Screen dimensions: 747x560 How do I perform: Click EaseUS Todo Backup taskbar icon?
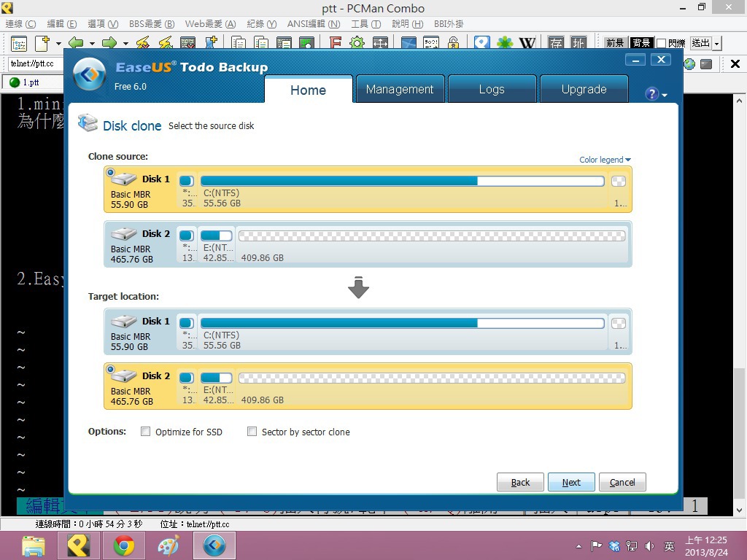point(214,545)
